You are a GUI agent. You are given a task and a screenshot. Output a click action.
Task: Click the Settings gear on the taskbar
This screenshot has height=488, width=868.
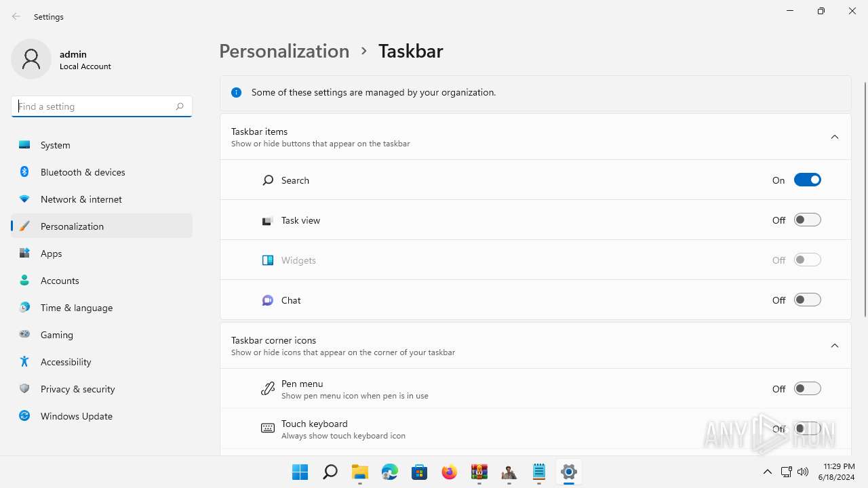point(569,472)
